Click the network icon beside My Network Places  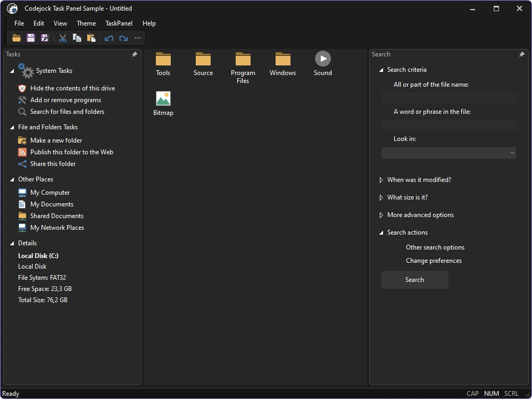(x=22, y=228)
